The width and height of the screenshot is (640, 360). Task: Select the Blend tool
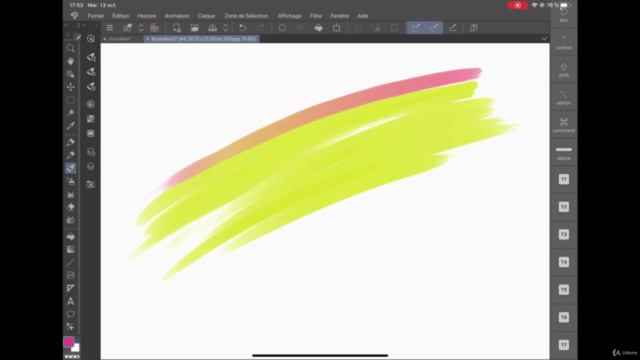click(x=70, y=220)
